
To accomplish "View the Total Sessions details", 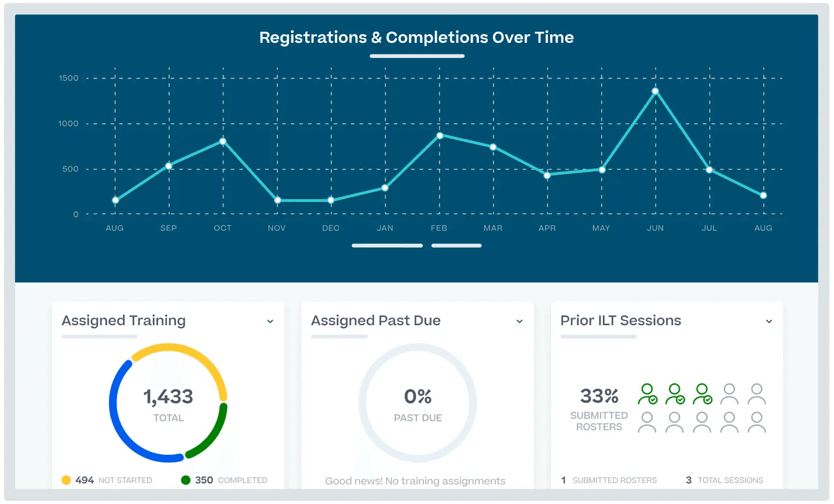I will pos(723,480).
